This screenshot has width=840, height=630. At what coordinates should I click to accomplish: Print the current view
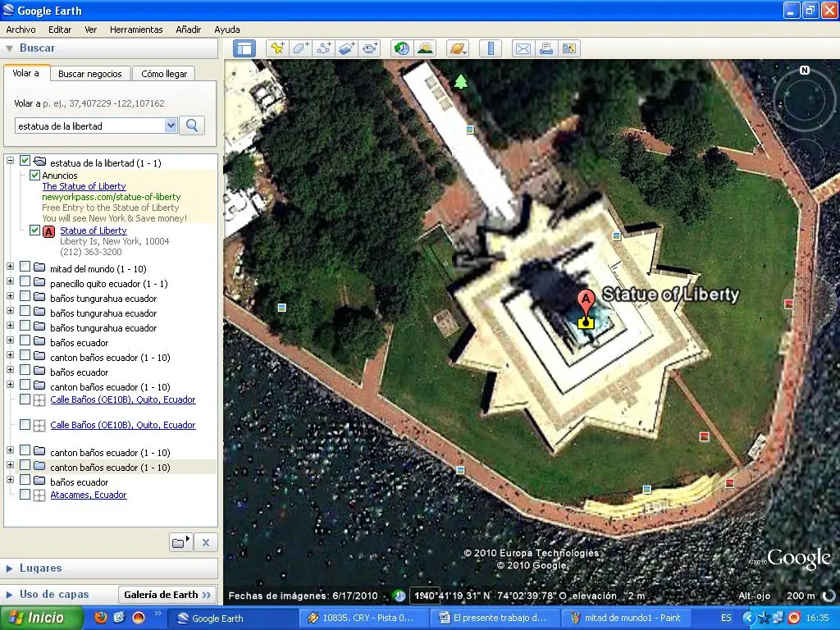tap(546, 48)
